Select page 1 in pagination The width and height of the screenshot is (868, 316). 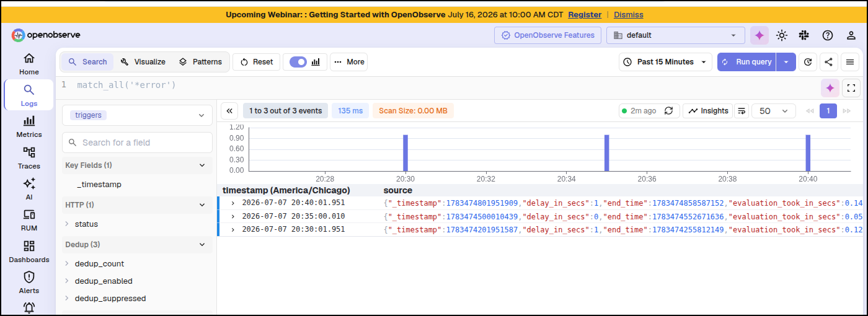(828, 111)
